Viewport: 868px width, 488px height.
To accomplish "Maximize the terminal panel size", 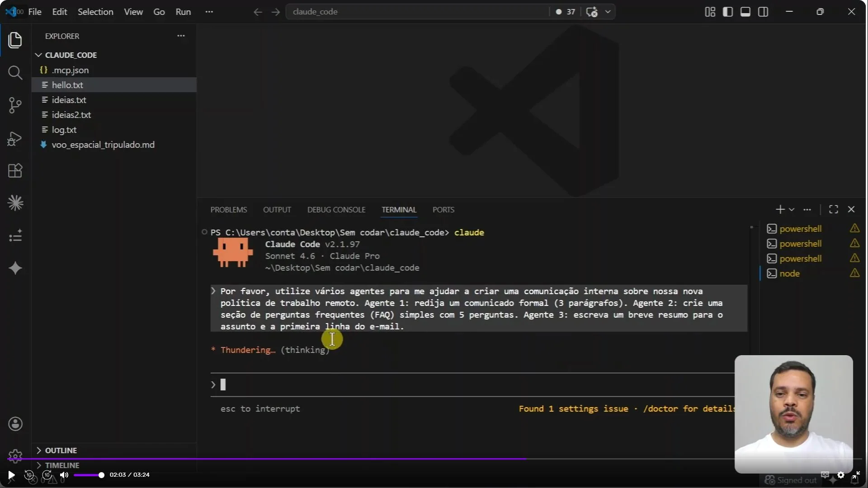I will (x=833, y=209).
